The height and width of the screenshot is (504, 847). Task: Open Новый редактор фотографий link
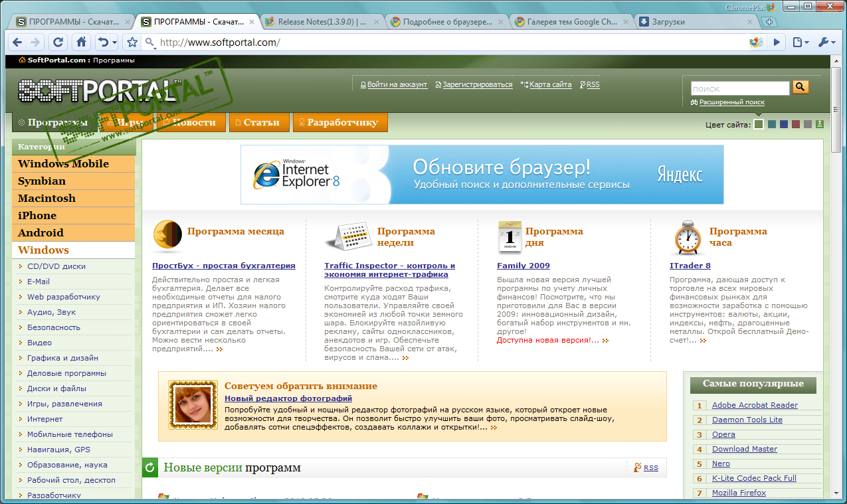coord(288,398)
